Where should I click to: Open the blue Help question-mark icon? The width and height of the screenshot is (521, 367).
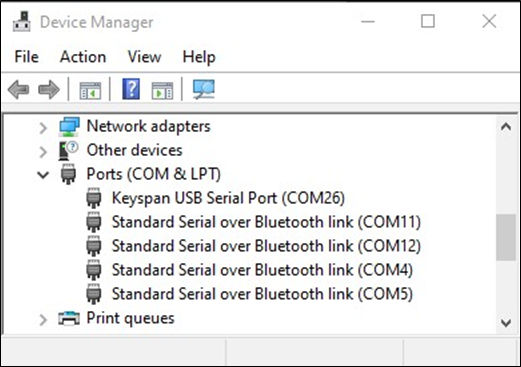[x=131, y=89]
